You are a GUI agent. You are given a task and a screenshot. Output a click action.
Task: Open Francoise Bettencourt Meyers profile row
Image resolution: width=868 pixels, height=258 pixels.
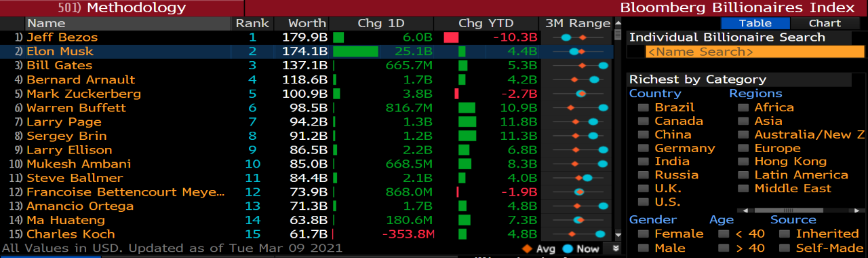click(307, 192)
